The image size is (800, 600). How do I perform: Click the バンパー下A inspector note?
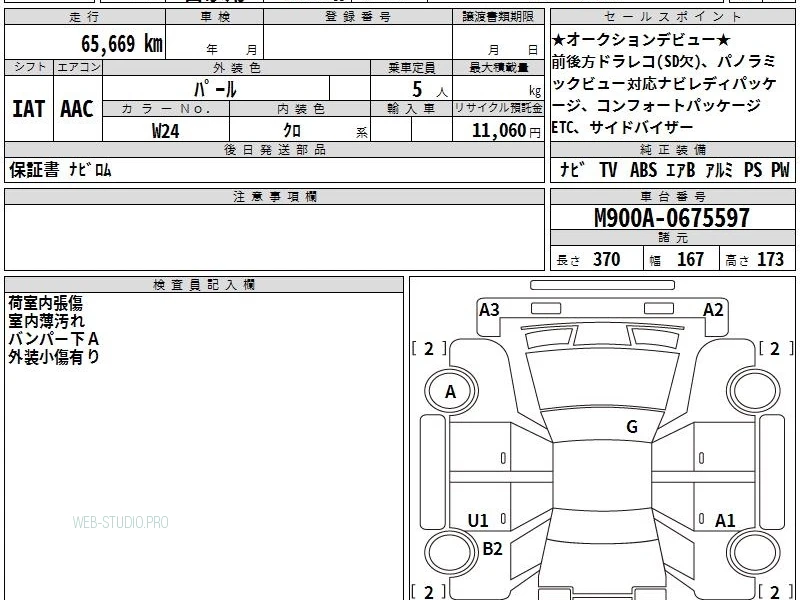54,339
